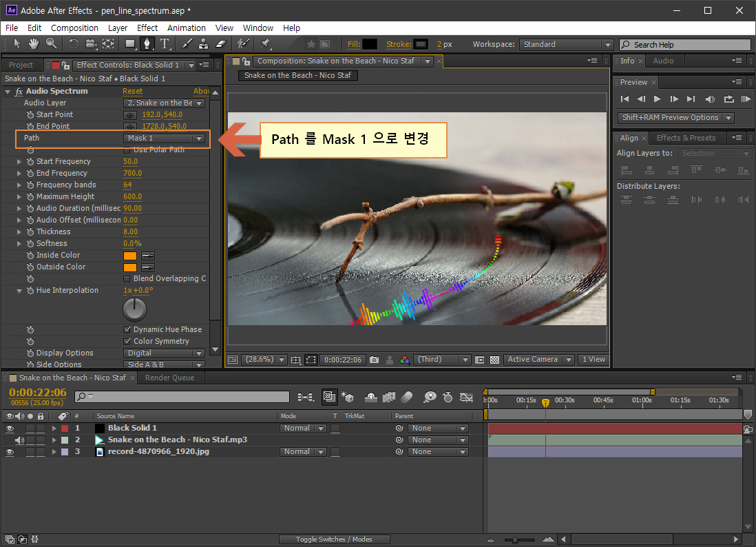The width and height of the screenshot is (756, 547).
Task: Open Show Channel color management icon
Action: coord(405,360)
